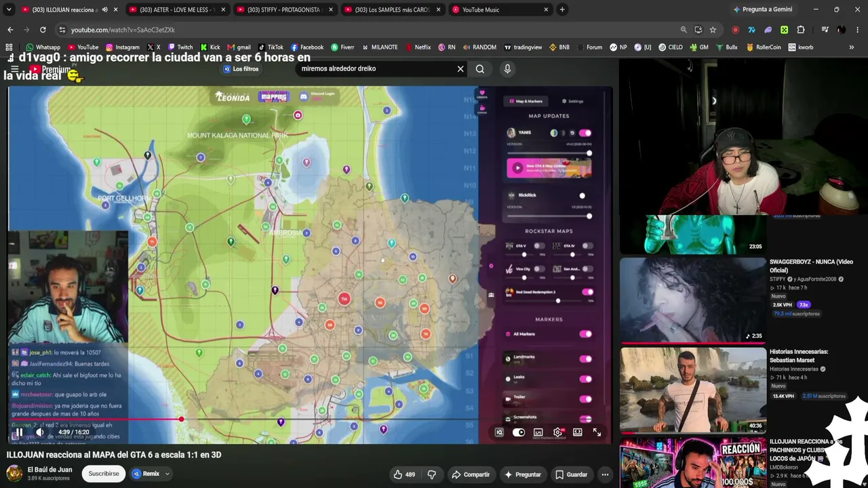
Task: Open the SWAGGERBOYZ - NUNCA video title
Action: pyautogui.click(x=811, y=266)
